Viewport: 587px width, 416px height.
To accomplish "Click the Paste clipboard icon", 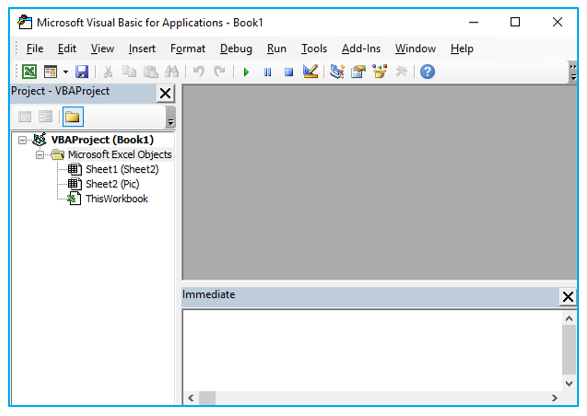I will pyautogui.click(x=150, y=71).
